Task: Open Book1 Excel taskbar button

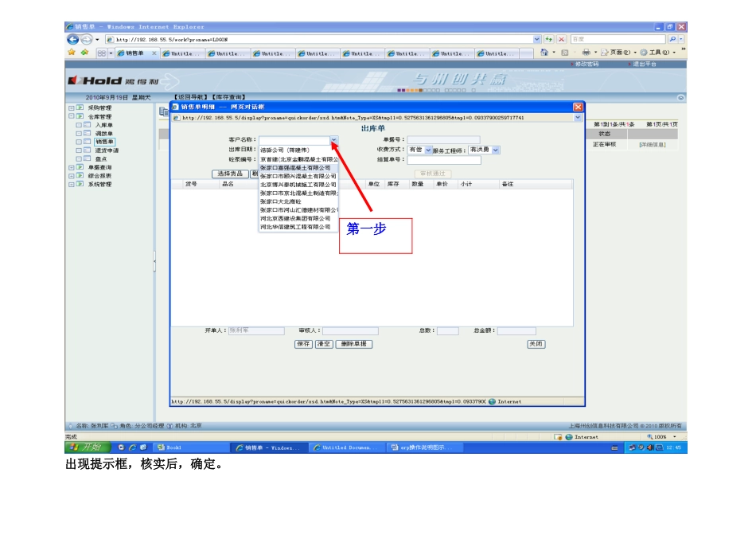Action: tap(190, 447)
